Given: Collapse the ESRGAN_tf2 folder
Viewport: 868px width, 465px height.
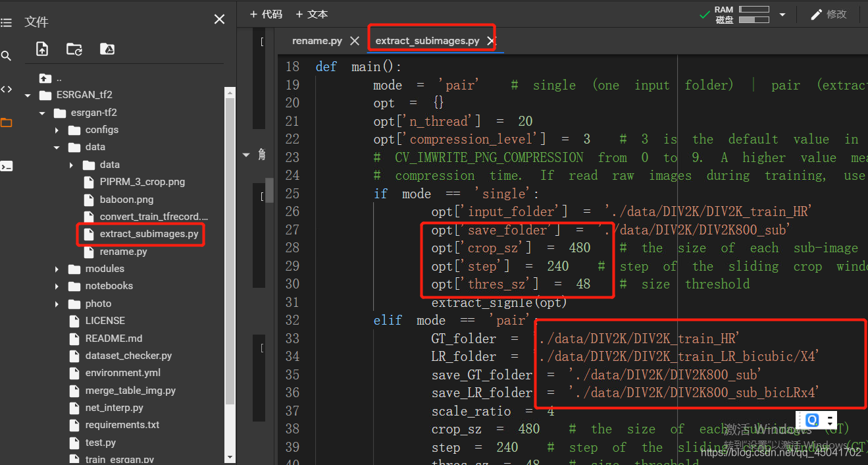Looking at the screenshot, I should tap(28, 95).
